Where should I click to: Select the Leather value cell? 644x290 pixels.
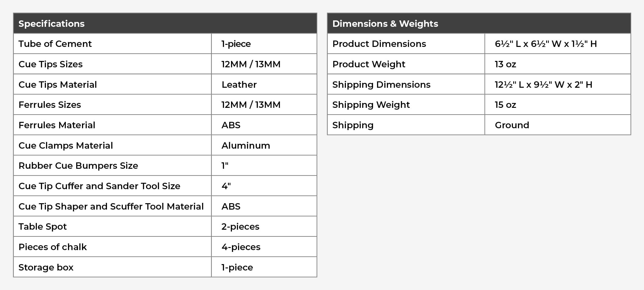(x=239, y=85)
